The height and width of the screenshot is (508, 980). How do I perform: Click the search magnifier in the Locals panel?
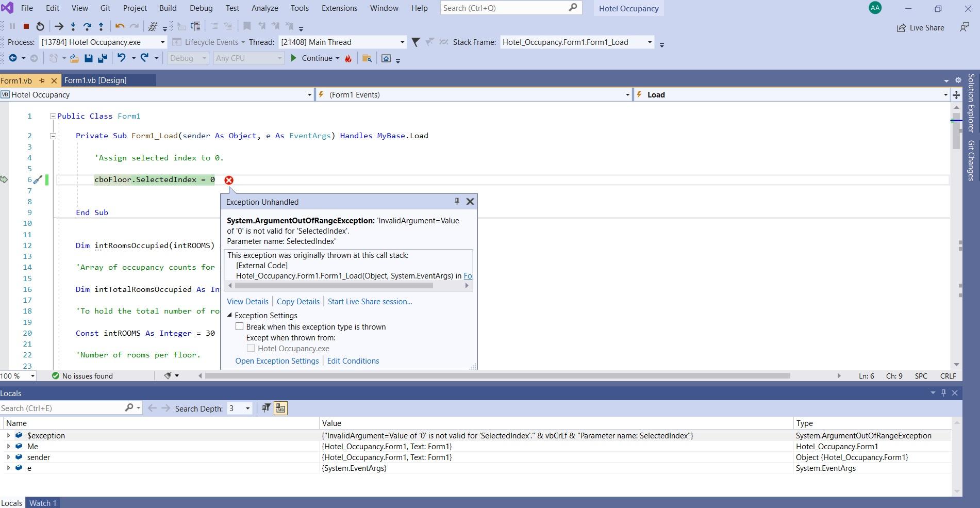click(x=129, y=408)
